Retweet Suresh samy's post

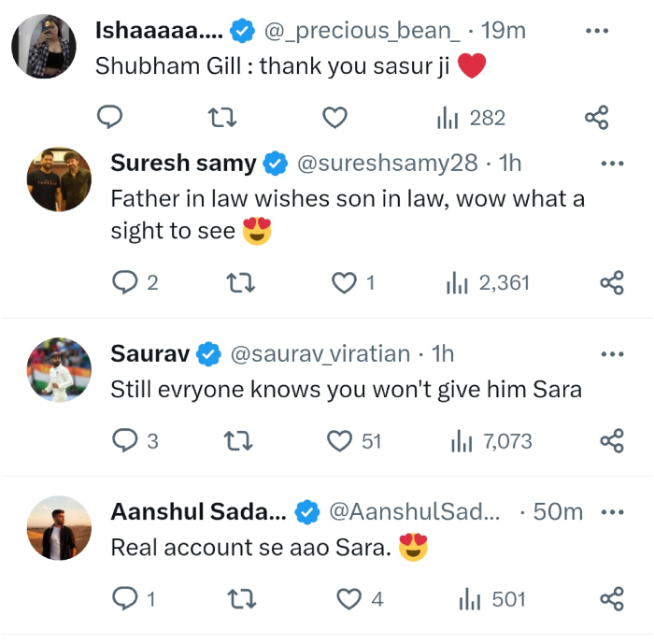point(241,282)
